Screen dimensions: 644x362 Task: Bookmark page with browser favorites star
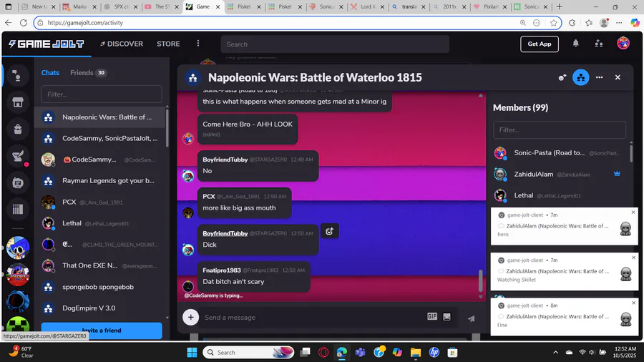(x=553, y=23)
